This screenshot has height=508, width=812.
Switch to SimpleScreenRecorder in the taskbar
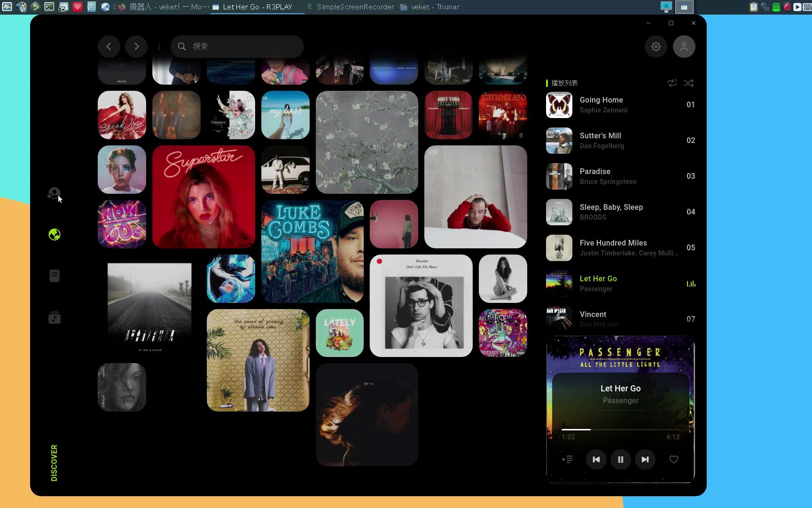click(350, 7)
